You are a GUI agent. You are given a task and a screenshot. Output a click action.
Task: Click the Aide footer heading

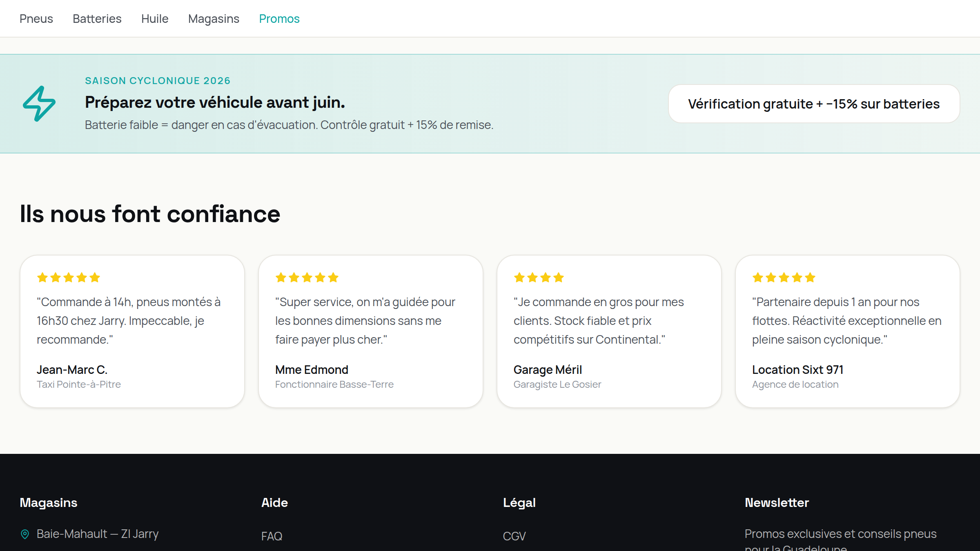[x=275, y=503]
